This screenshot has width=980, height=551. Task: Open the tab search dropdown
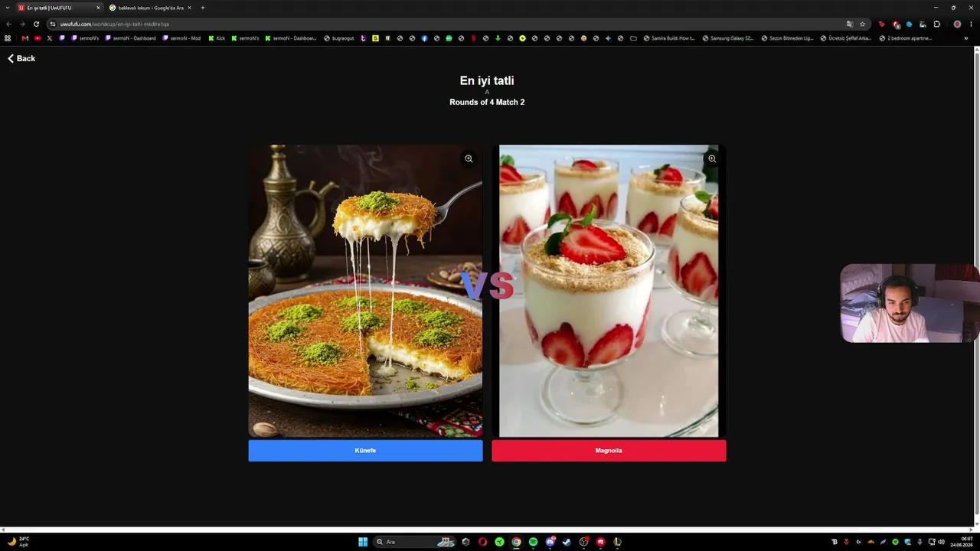[x=6, y=8]
